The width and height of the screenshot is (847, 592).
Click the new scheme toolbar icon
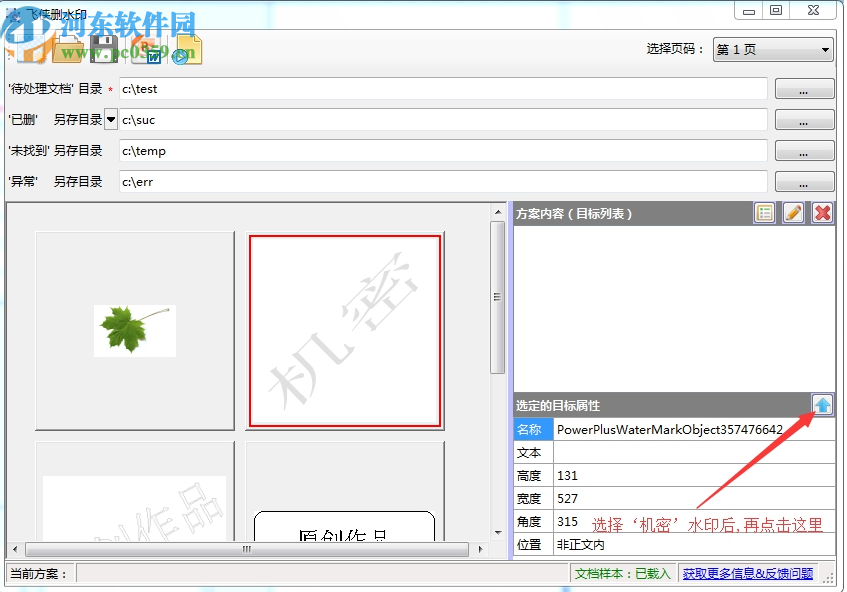pos(32,50)
